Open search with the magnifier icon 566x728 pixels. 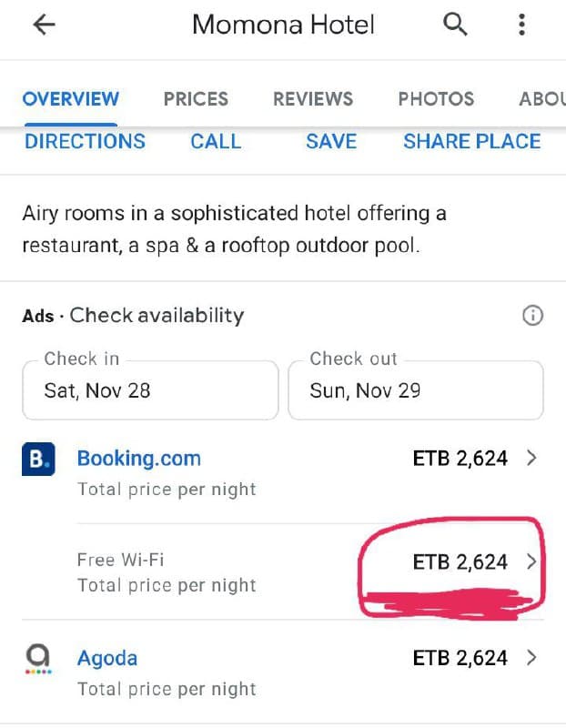click(455, 25)
